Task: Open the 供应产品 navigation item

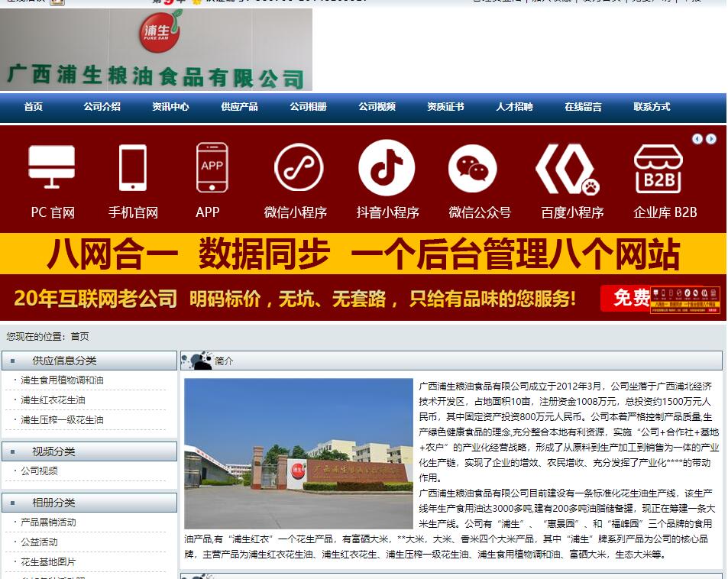Action: tap(240, 107)
